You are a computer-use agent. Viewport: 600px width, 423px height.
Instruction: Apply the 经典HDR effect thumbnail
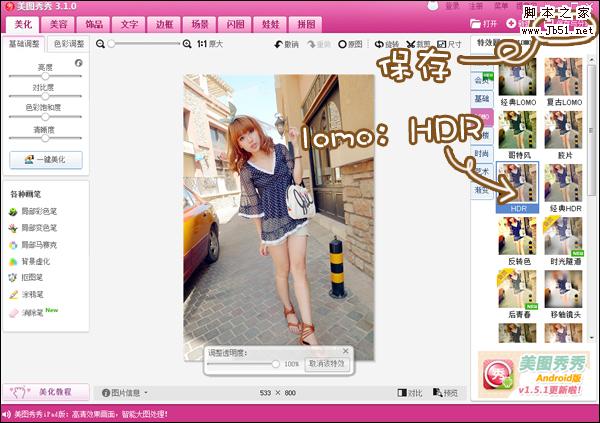point(563,183)
